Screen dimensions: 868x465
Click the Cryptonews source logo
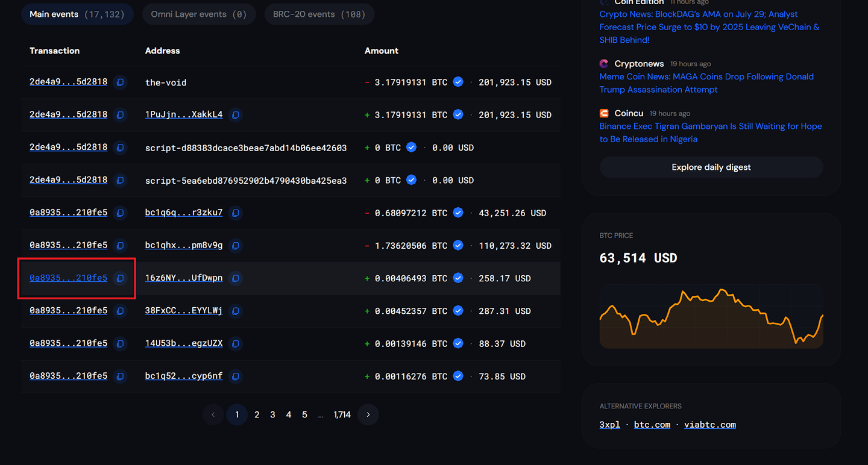(x=604, y=63)
